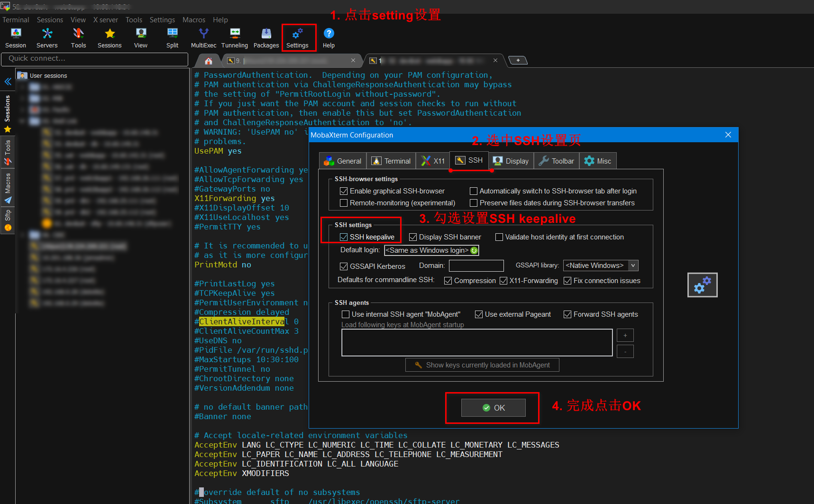Click the Default login field
Image resolution: width=814 pixels, height=504 pixels.
(x=431, y=250)
